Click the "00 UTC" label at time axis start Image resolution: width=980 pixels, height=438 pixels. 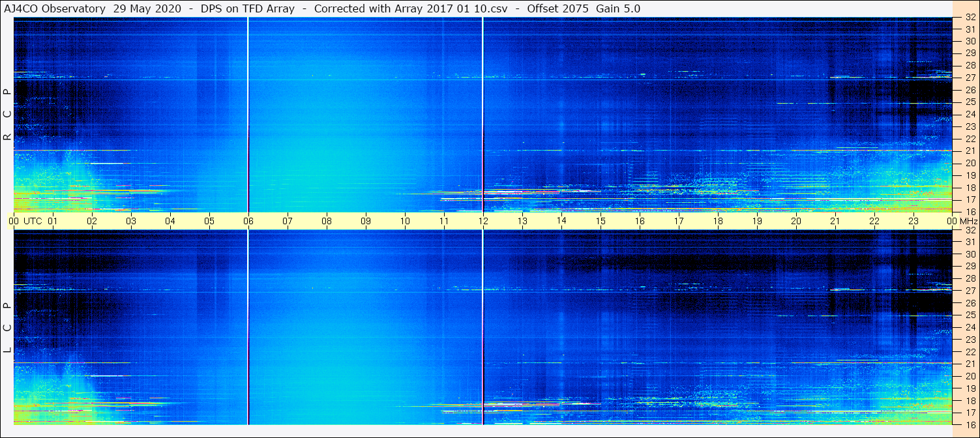[26, 221]
